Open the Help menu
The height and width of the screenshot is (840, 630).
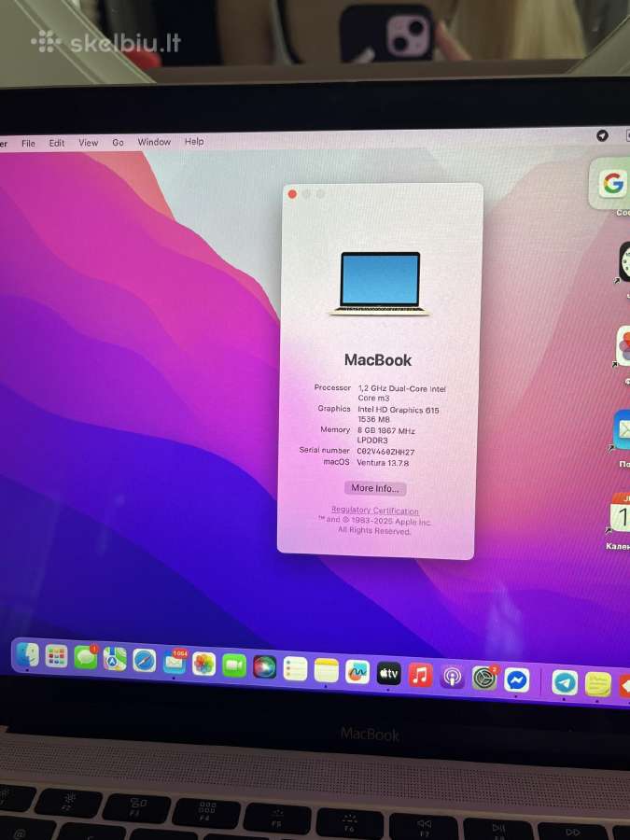coord(194,142)
